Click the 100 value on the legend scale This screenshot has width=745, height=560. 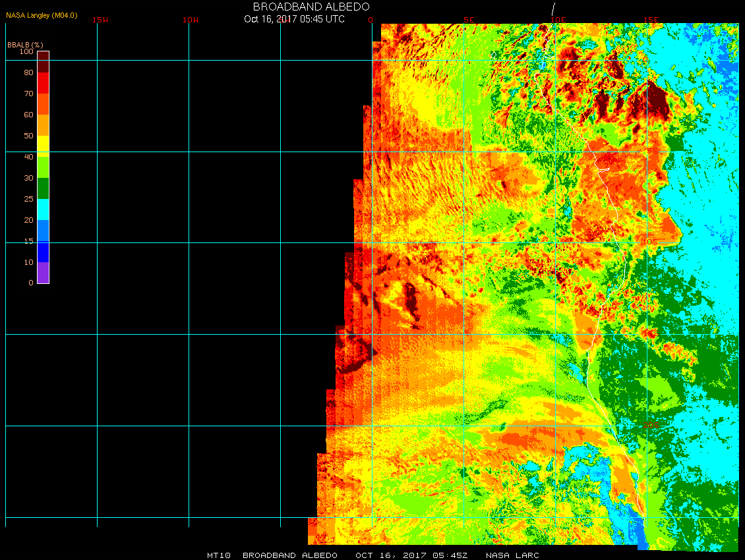click(26, 51)
